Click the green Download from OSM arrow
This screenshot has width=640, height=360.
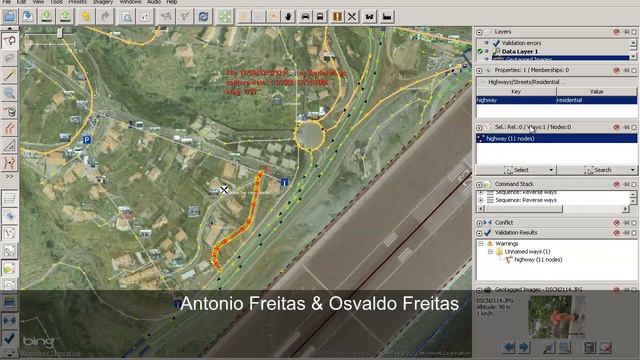[x=47, y=17]
